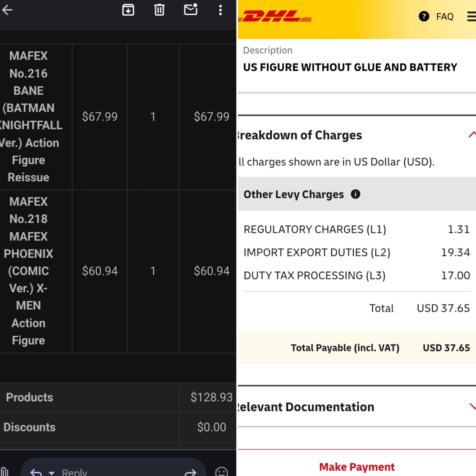Select the Total Payable (incl. VAT) row
The height and width of the screenshot is (476, 476).
tap(357, 348)
